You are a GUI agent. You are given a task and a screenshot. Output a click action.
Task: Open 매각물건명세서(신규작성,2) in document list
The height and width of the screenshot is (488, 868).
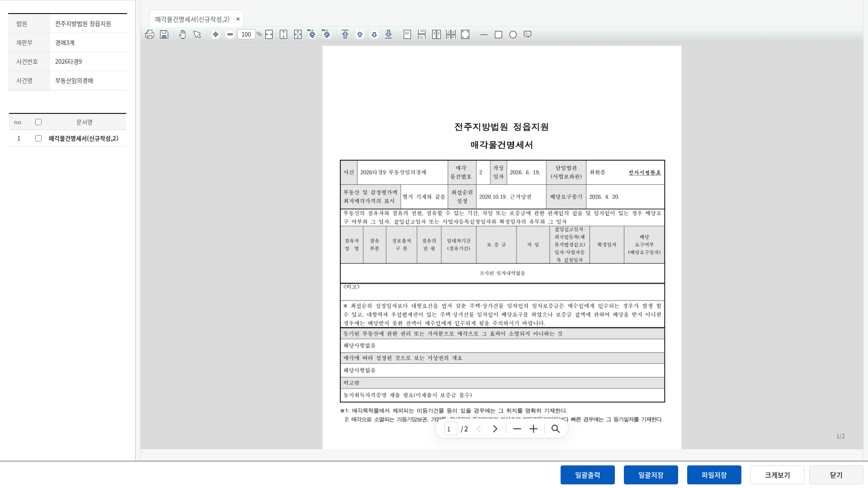[84, 138]
